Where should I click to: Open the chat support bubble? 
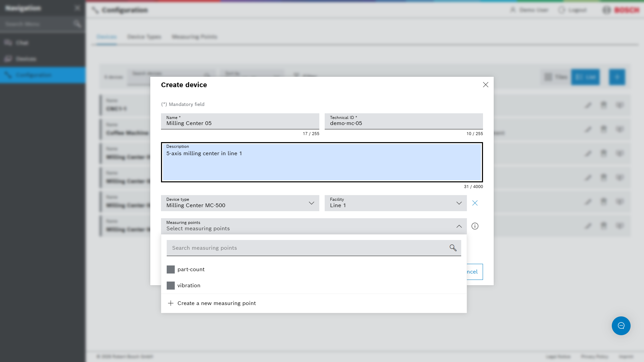(x=621, y=326)
